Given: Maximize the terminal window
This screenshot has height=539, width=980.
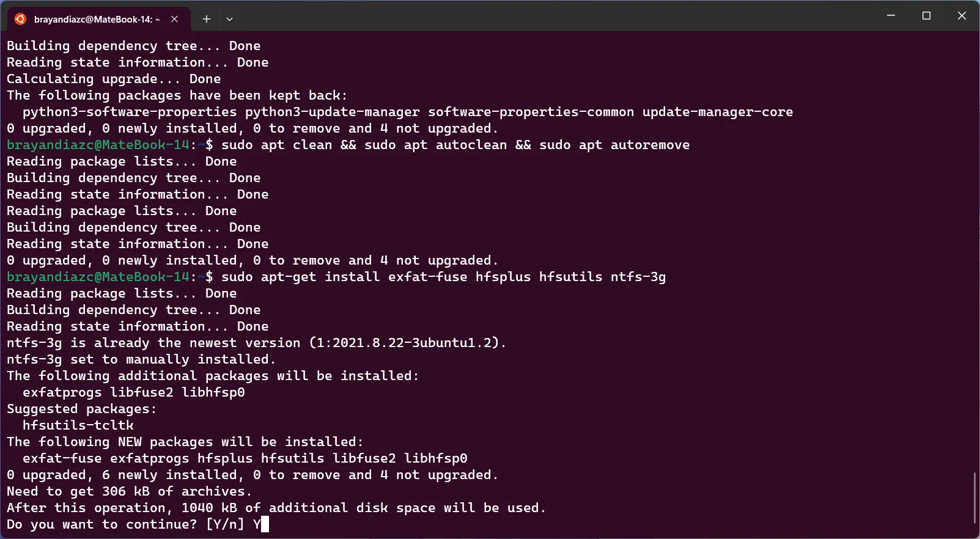Looking at the screenshot, I should pyautogui.click(x=926, y=15).
